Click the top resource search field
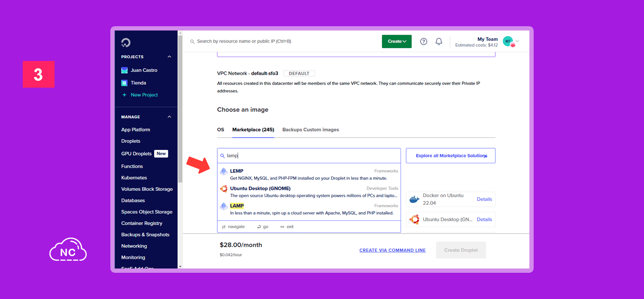644x299 pixels. (244, 42)
